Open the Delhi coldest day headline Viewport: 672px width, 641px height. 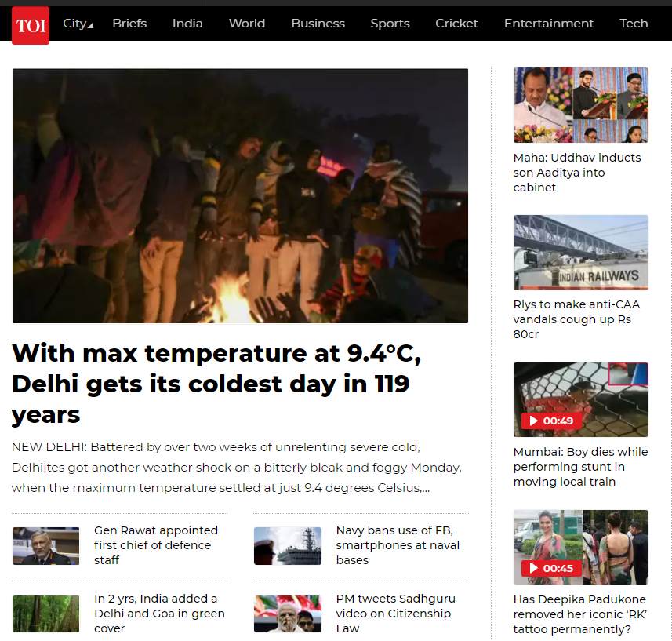(216, 384)
